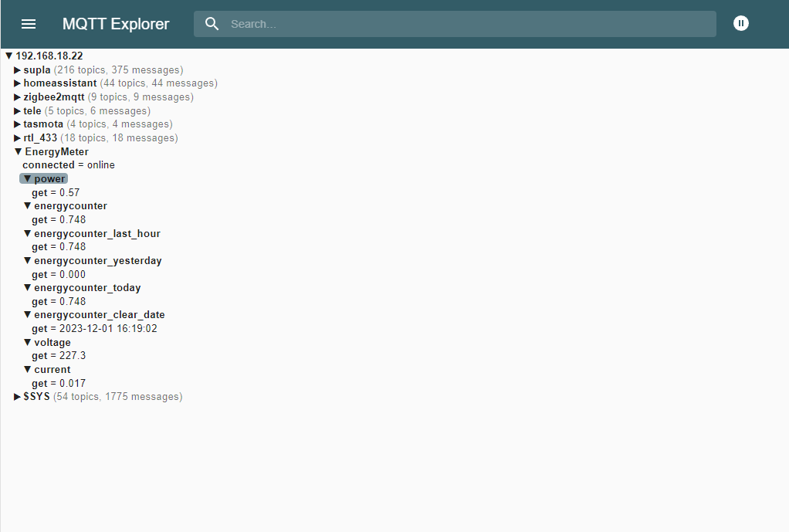Click zigbee2mqtt's 9 topics, 9 messages count
The height and width of the screenshot is (532, 789).
141,97
